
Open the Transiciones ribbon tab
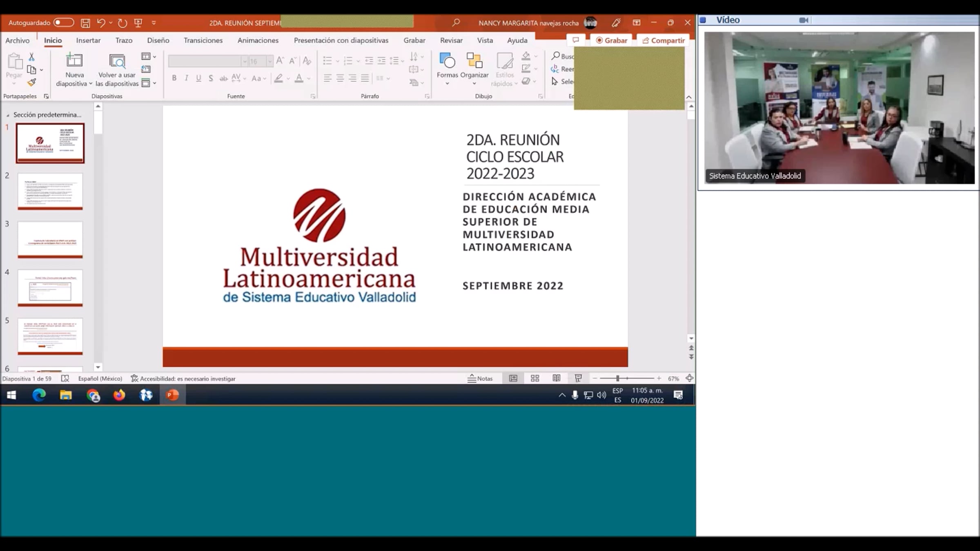[203, 40]
